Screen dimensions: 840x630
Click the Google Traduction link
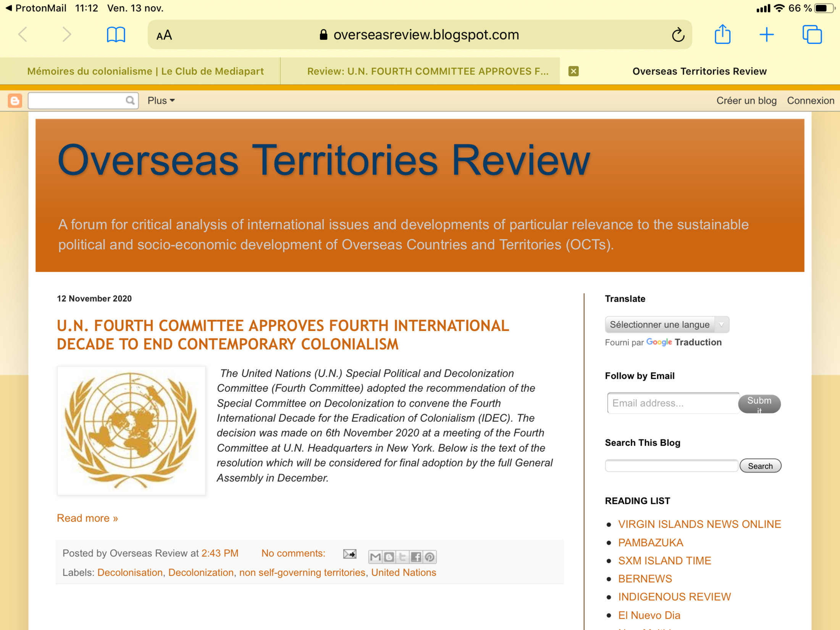click(x=683, y=342)
